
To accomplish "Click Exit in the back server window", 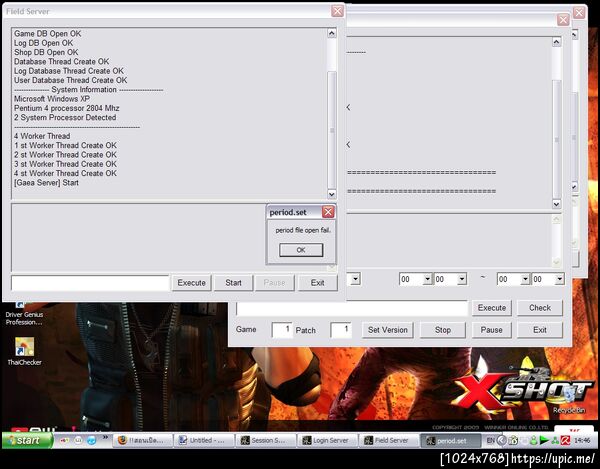I will 540,330.
